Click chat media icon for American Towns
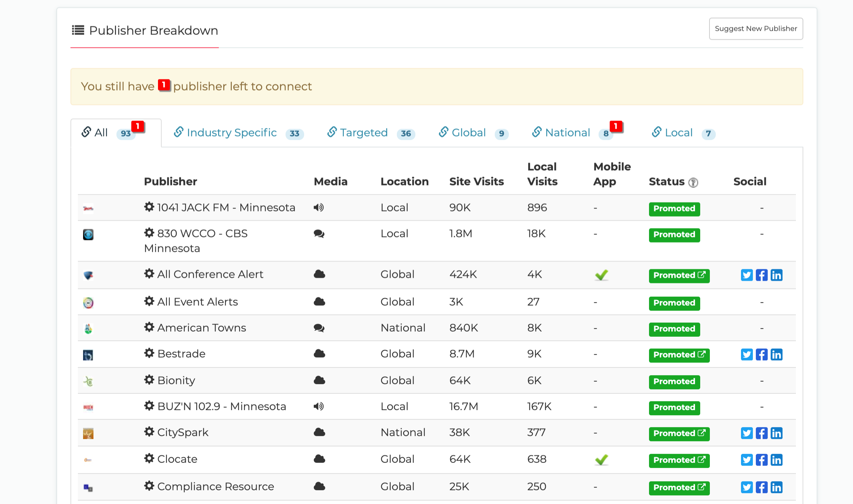 (x=319, y=328)
